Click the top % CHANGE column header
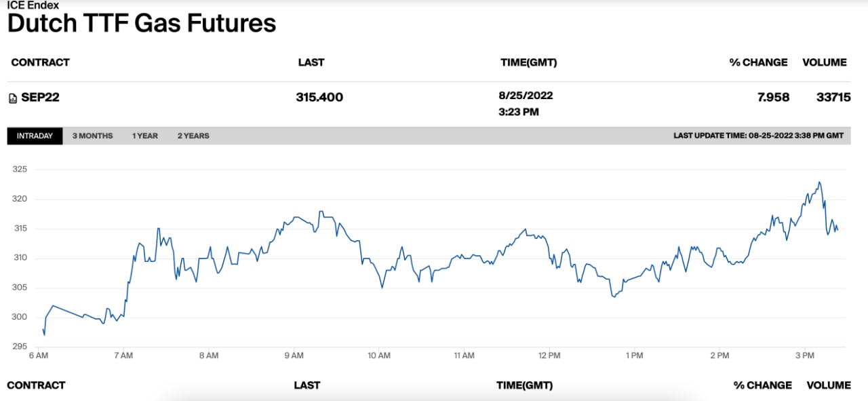 (x=758, y=62)
